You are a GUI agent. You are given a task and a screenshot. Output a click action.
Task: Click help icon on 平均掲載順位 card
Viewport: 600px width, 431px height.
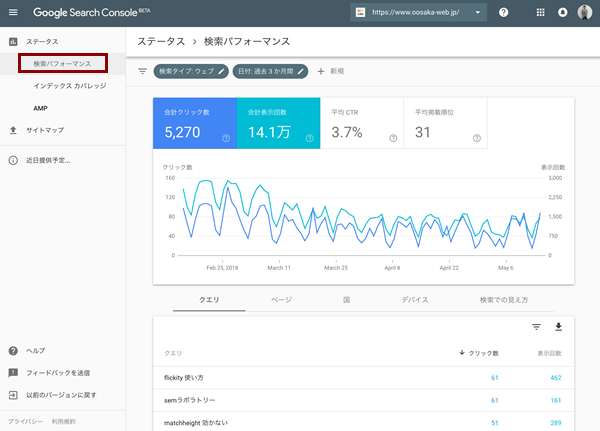(x=477, y=138)
